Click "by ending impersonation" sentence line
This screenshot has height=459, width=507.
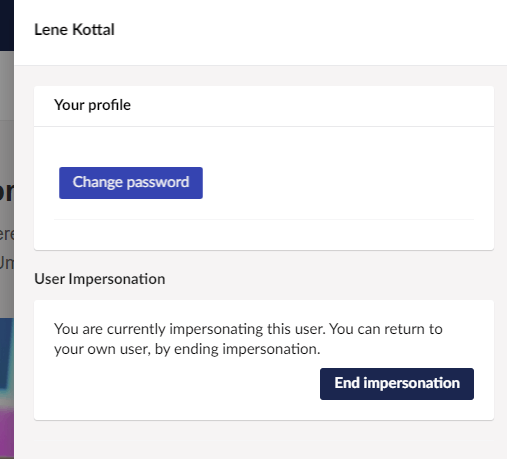[187, 349]
